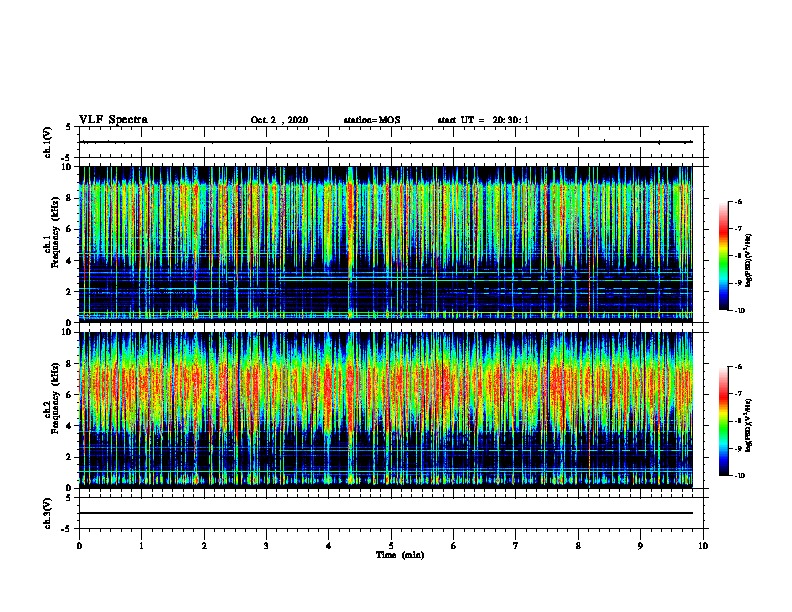Click the "2" kHz tick of ch.1 frequency axis

coord(70,291)
